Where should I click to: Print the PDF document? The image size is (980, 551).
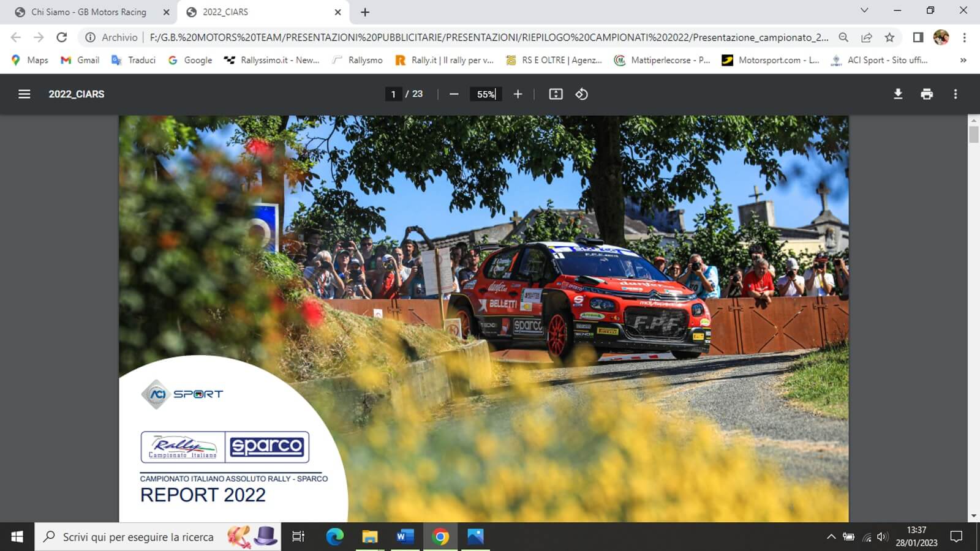[x=927, y=94]
